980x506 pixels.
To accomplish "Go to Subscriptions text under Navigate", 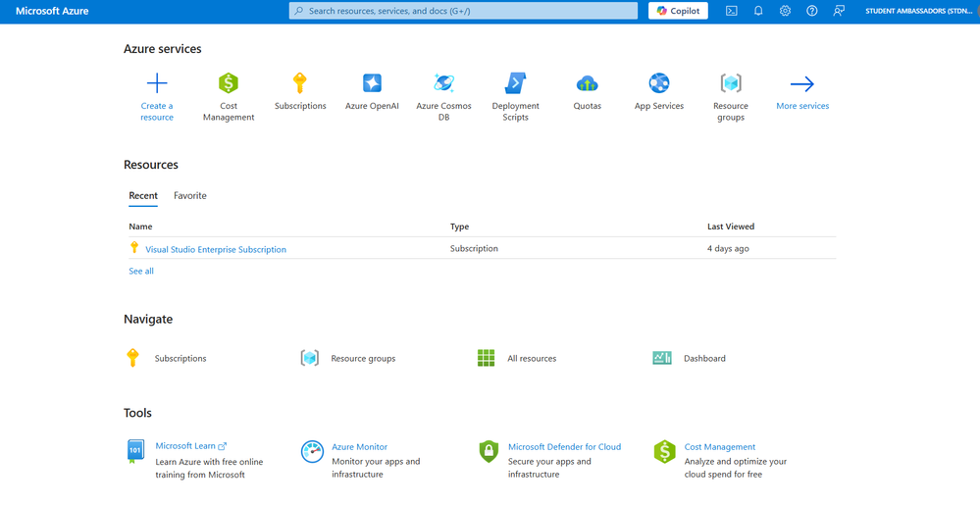I will [x=181, y=359].
